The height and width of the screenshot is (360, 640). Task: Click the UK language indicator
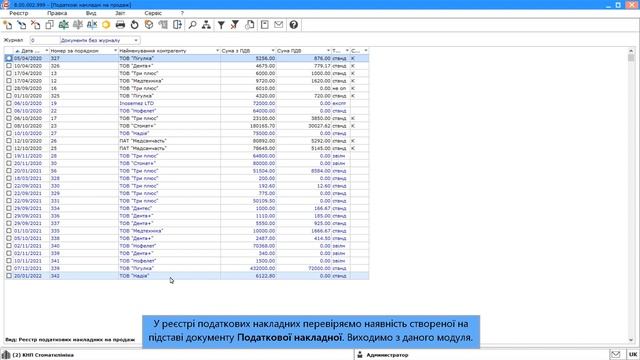(633, 354)
